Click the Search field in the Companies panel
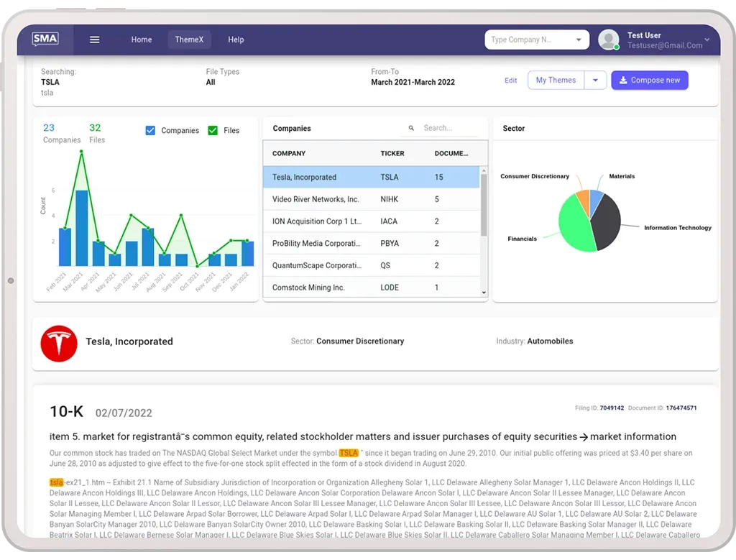 click(x=444, y=127)
